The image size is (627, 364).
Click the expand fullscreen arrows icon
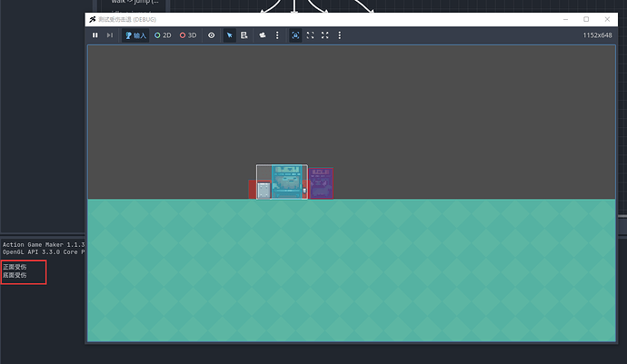click(325, 35)
